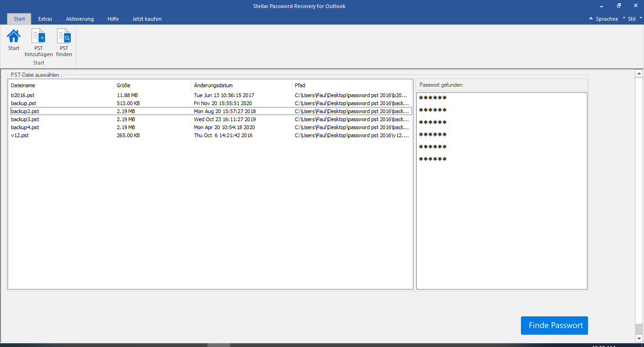Click the 11.88 MB size cell
Image resolution: width=644 pixels, height=347 pixels.
coord(127,95)
